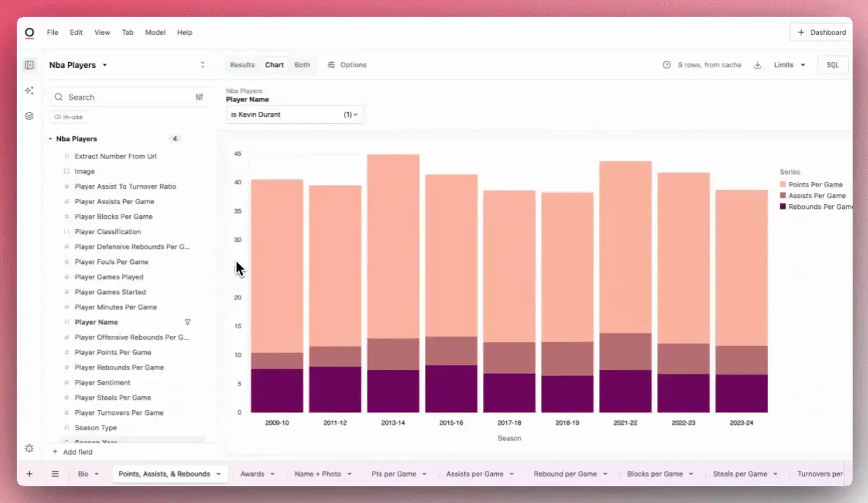
Task: Open the cache timer icon near row count
Action: pyautogui.click(x=667, y=64)
